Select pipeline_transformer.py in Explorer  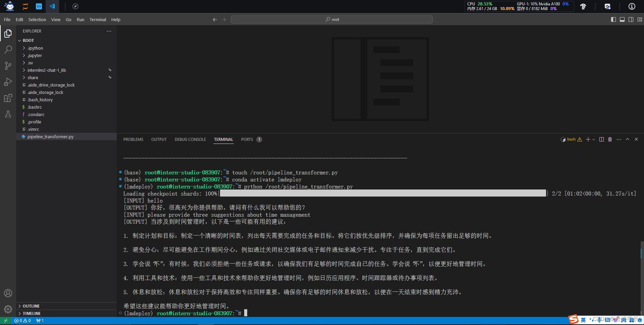click(50, 137)
